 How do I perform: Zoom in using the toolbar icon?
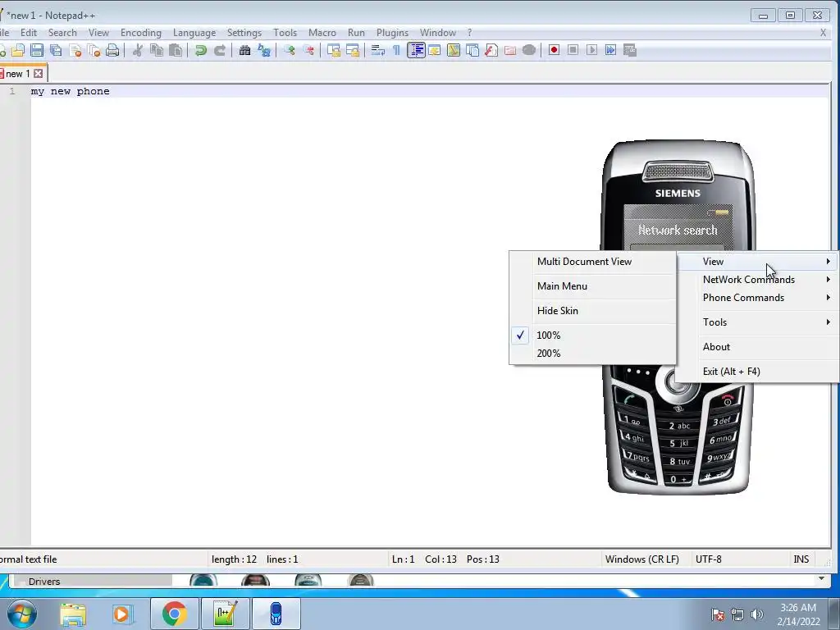[290, 50]
